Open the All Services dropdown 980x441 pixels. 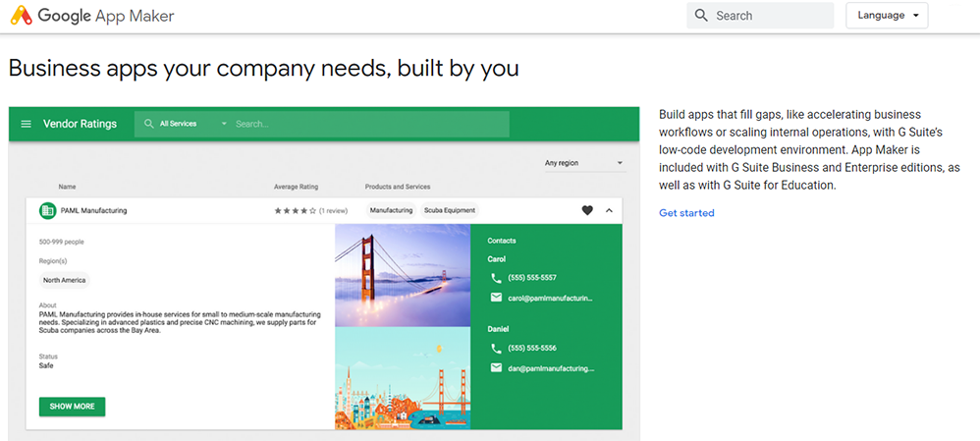click(192, 124)
